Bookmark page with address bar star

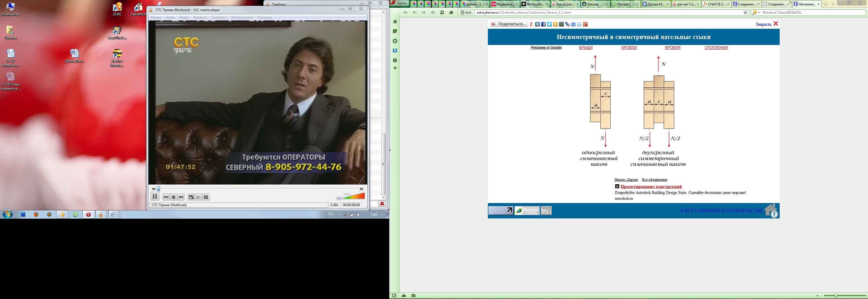point(745,13)
